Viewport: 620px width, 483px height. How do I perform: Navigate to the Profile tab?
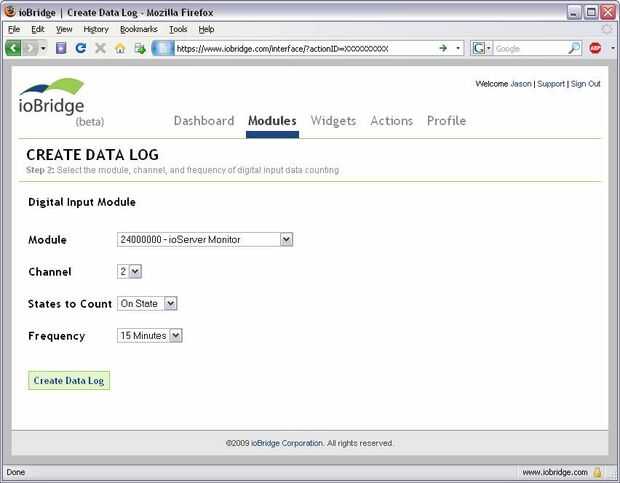click(446, 121)
